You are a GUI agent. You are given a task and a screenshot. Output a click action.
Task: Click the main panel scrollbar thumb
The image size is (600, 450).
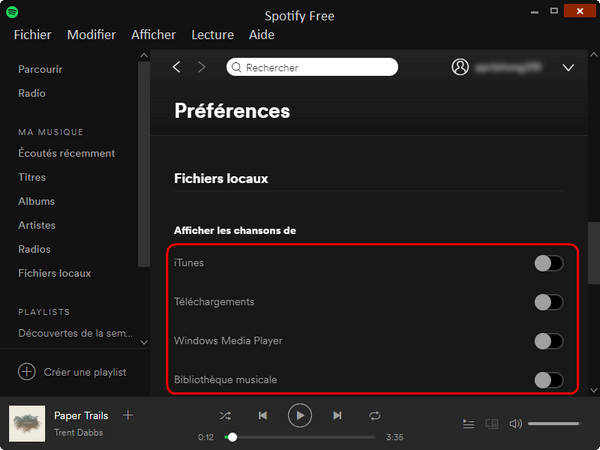[593, 253]
